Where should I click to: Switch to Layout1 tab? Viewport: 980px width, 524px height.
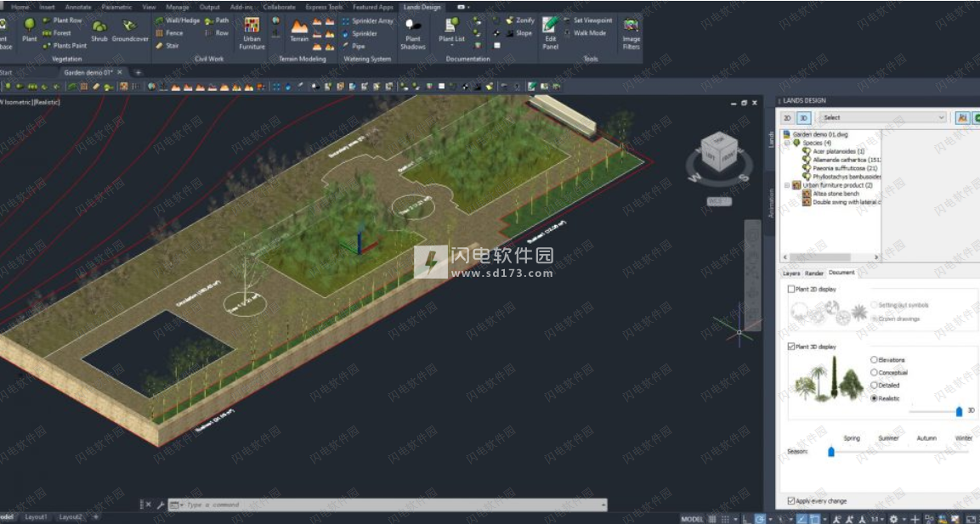(x=36, y=517)
